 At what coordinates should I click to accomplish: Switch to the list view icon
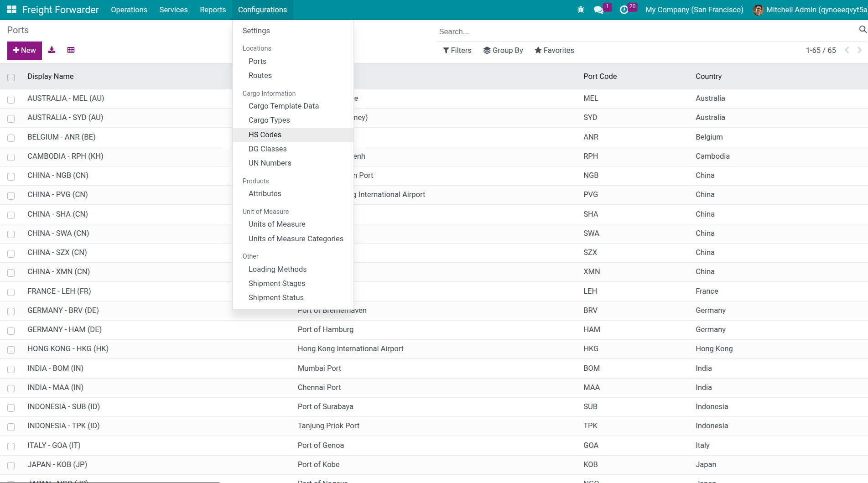click(71, 50)
